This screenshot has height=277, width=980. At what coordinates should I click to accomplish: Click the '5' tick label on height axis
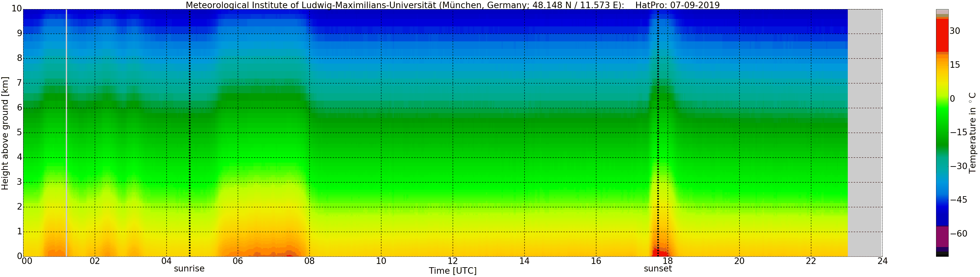click(x=19, y=133)
